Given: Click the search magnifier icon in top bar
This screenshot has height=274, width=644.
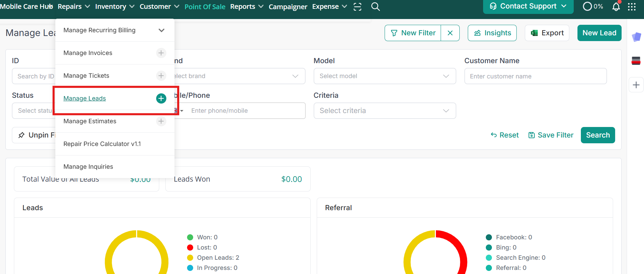Looking at the screenshot, I should click(x=375, y=7).
